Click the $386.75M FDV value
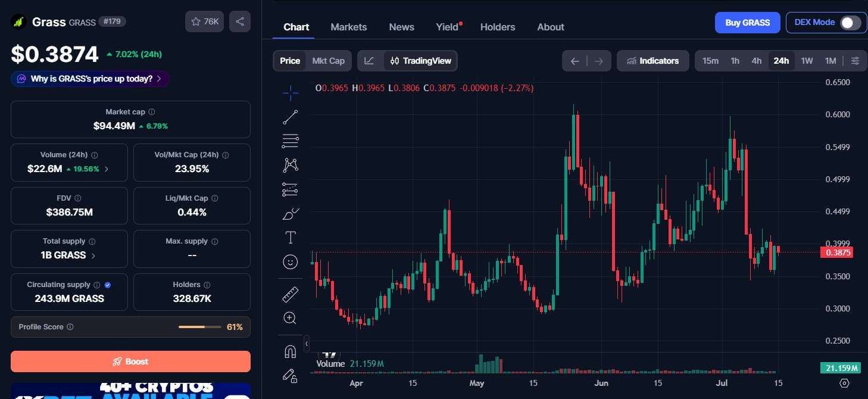The height and width of the screenshot is (399, 868). pyautogui.click(x=69, y=212)
